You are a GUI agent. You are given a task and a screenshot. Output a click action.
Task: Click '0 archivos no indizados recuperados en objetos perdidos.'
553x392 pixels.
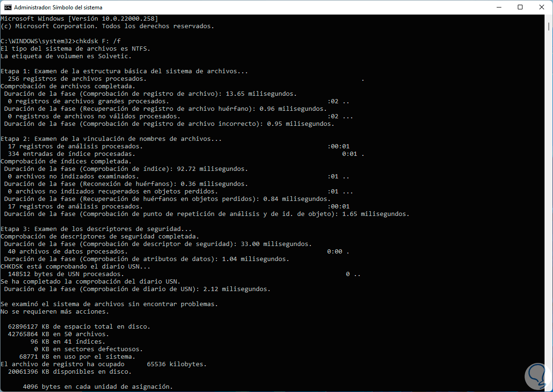pos(113,191)
